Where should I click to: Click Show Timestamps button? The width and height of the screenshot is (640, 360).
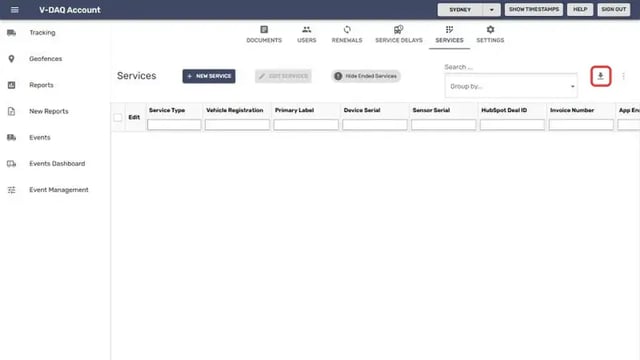pos(534,9)
